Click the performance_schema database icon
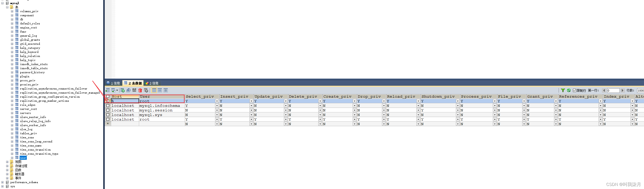 click(x=7, y=182)
